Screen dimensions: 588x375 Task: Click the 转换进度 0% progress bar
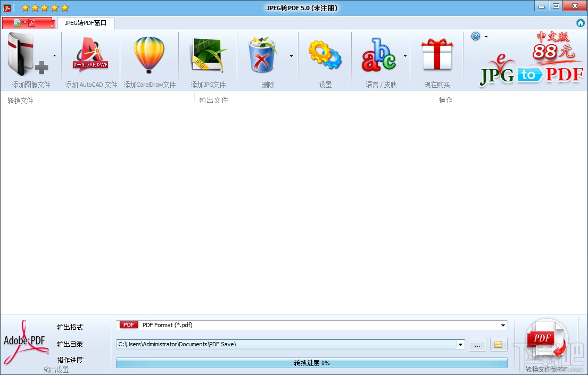tap(312, 363)
